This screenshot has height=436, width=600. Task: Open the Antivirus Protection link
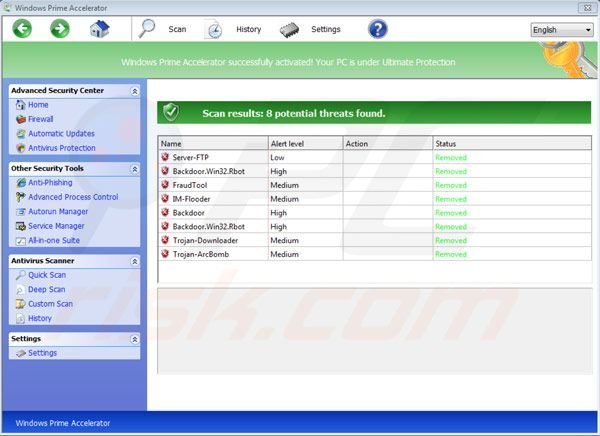click(62, 148)
